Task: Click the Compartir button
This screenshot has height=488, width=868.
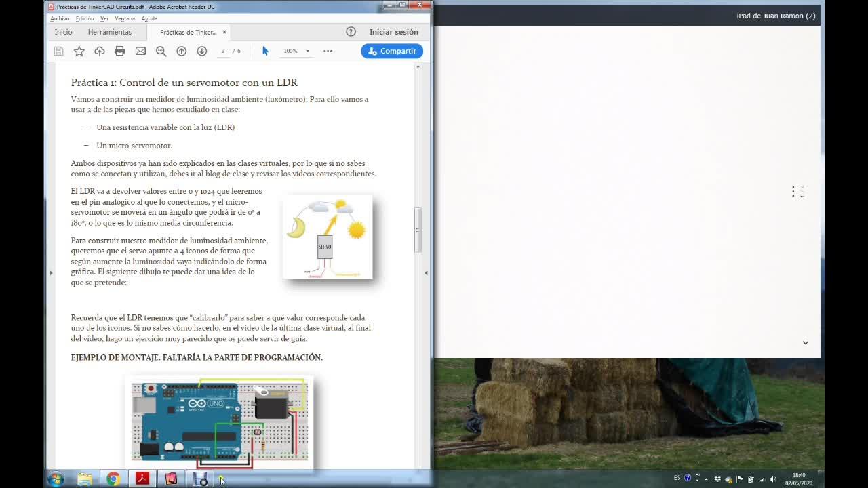Action: click(392, 51)
